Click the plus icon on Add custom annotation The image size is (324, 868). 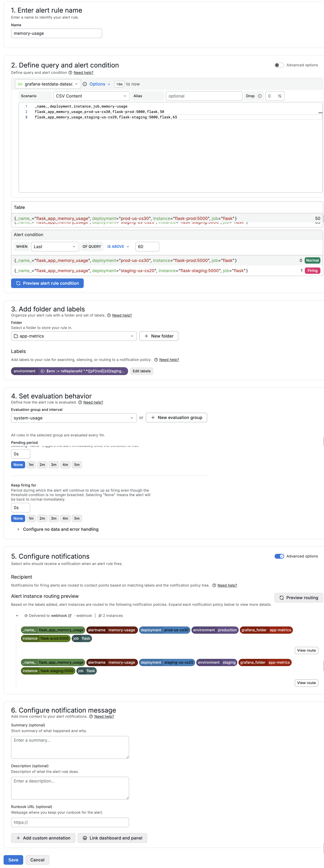pyautogui.click(x=18, y=838)
